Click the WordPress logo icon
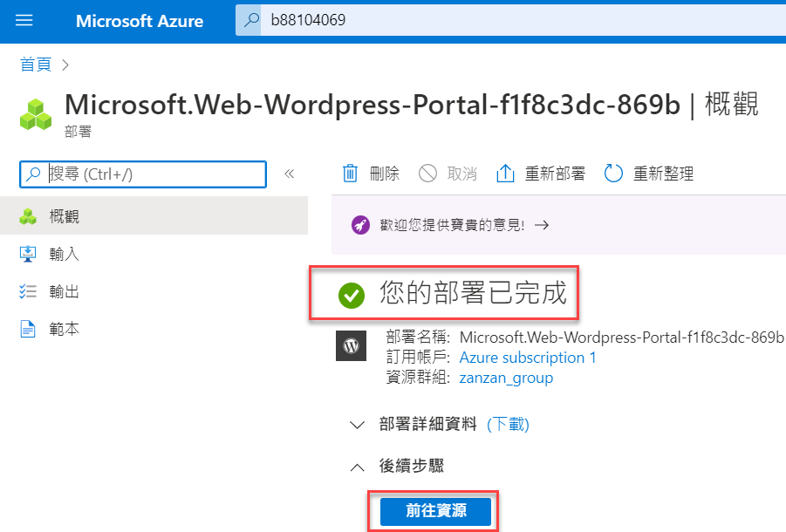Viewport: 786px width, 532px height. pyautogui.click(x=351, y=345)
